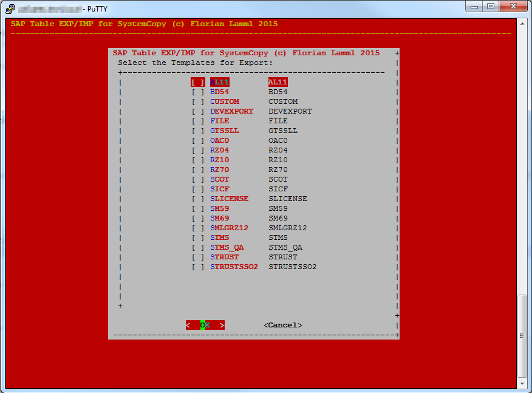Tick the RZ10 template checkbox
Image resolution: width=532 pixels, height=393 pixels.
(x=198, y=160)
